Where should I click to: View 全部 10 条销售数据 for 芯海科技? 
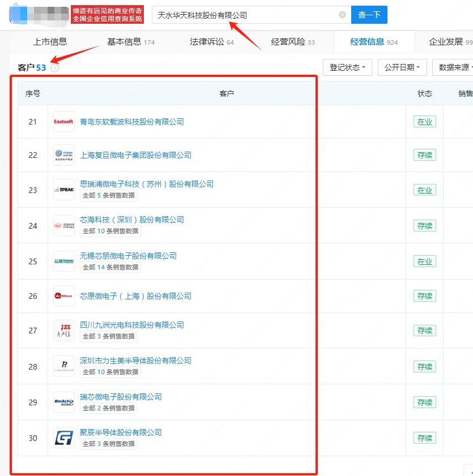(x=110, y=231)
